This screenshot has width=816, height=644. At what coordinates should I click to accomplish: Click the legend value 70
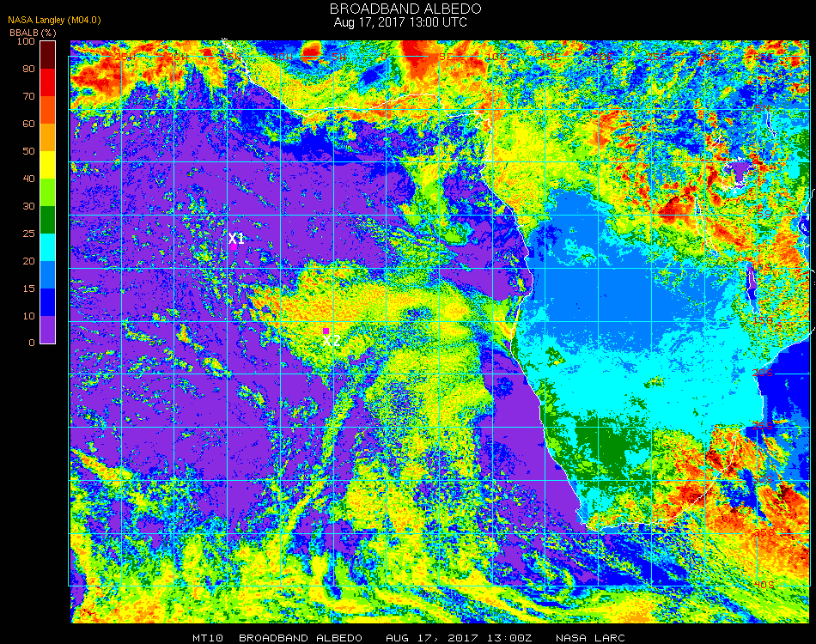28,96
